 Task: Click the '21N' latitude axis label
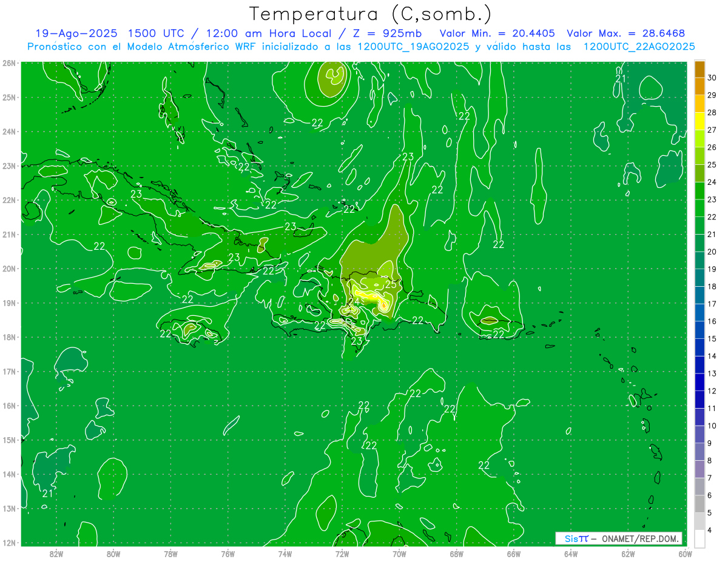(x=9, y=234)
